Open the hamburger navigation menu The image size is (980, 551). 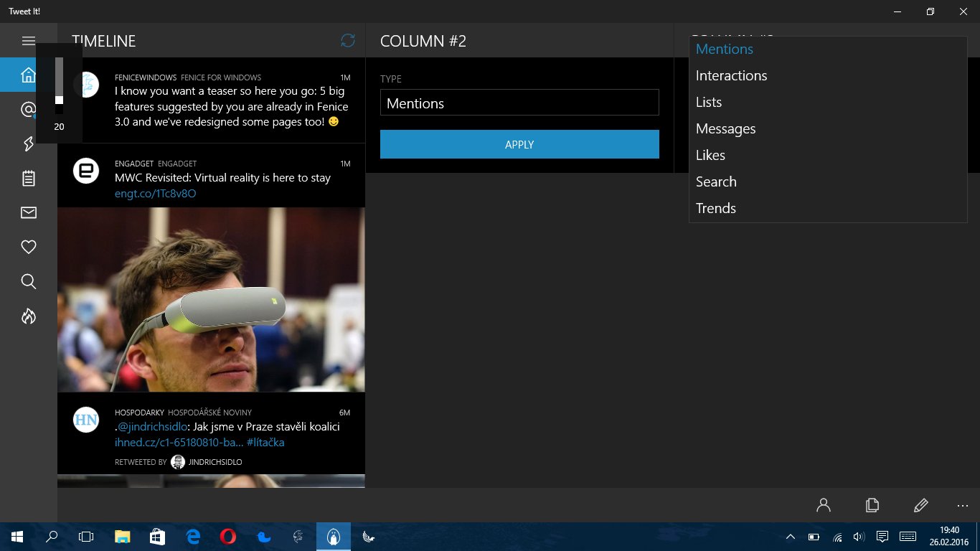[x=29, y=41]
